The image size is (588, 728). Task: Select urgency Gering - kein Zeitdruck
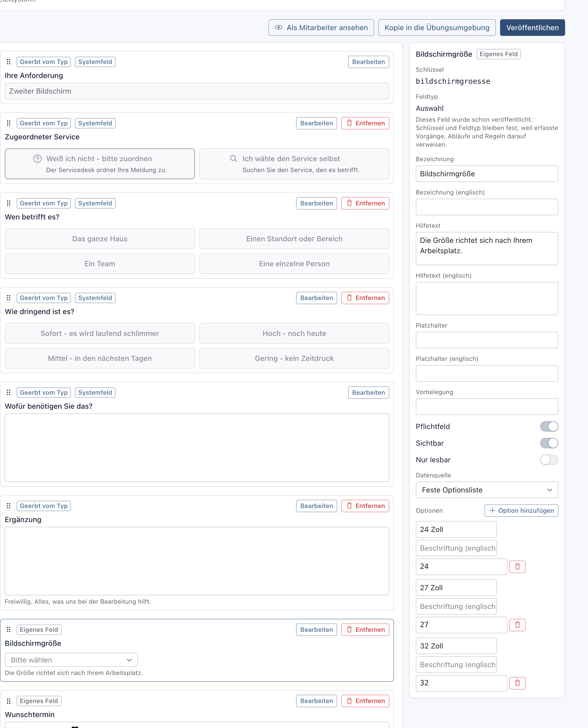coord(294,359)
